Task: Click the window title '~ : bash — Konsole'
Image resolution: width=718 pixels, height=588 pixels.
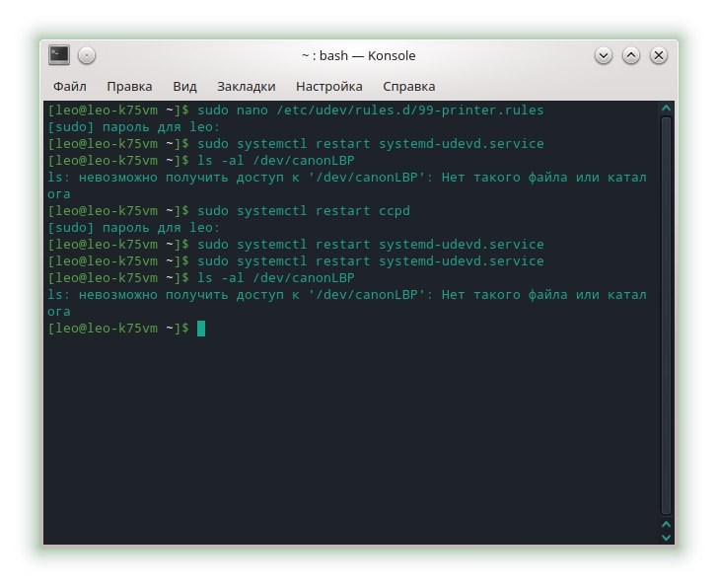Action: [x=359, y=56]
